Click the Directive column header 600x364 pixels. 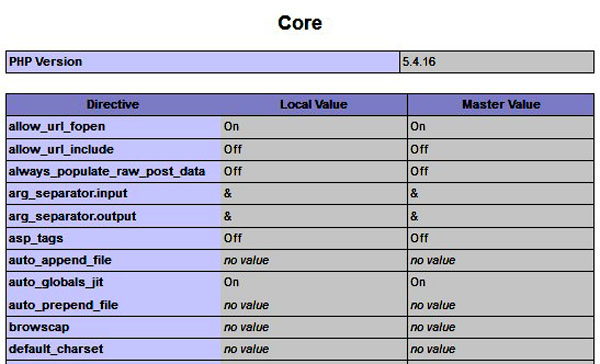click(x=113, y=104)
